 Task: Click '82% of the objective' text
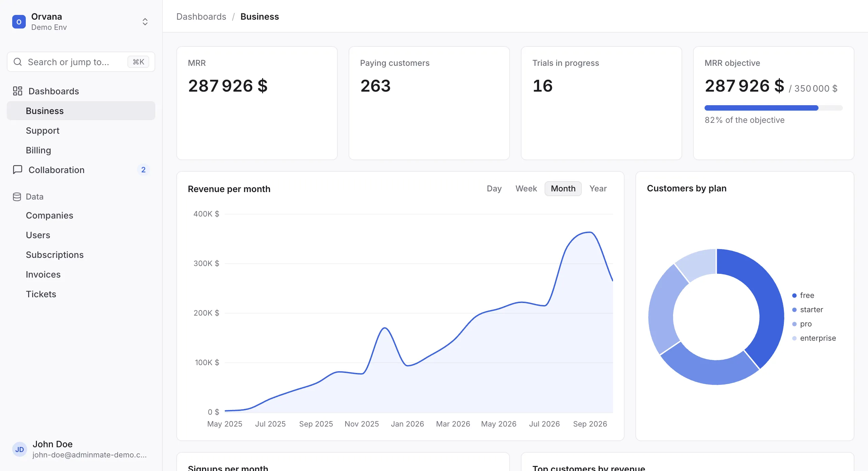tap(745, 120)
